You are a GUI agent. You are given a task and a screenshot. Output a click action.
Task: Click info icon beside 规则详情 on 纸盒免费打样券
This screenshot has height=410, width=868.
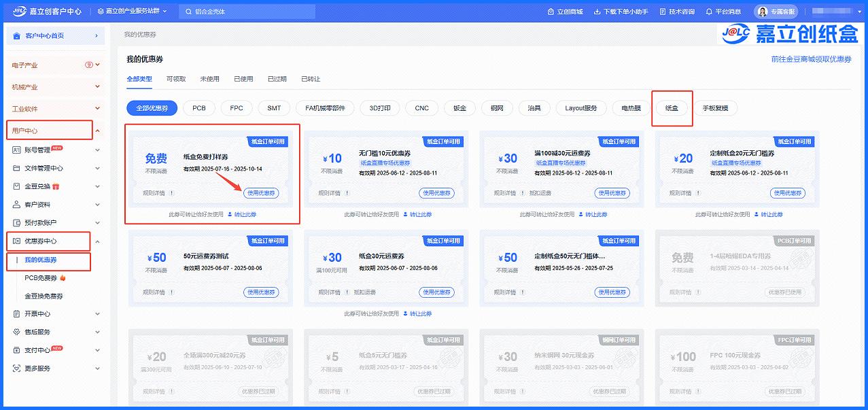click(173, 193)
